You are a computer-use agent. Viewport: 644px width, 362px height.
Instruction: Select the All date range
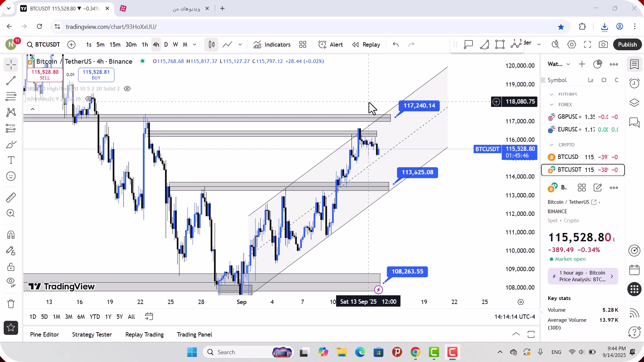tap(131, 317)
